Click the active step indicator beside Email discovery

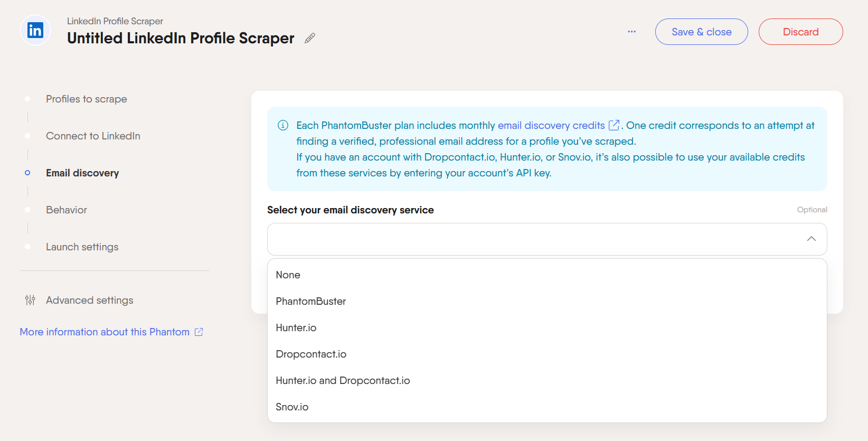[x=27, y=173]
